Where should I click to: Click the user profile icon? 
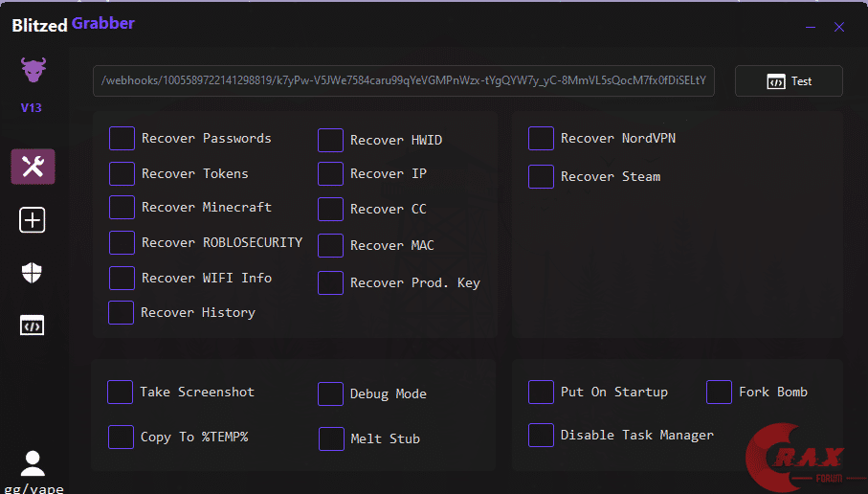pos(33,463)
